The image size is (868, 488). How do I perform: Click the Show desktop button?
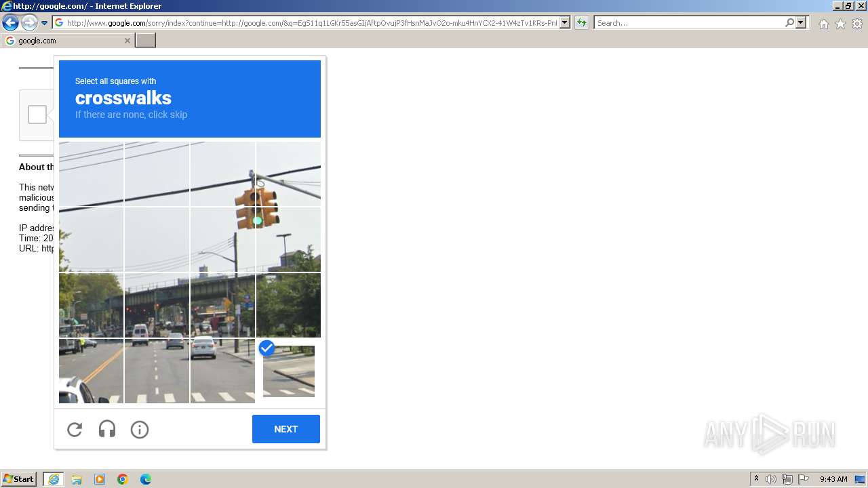click(x=860, y=479)
